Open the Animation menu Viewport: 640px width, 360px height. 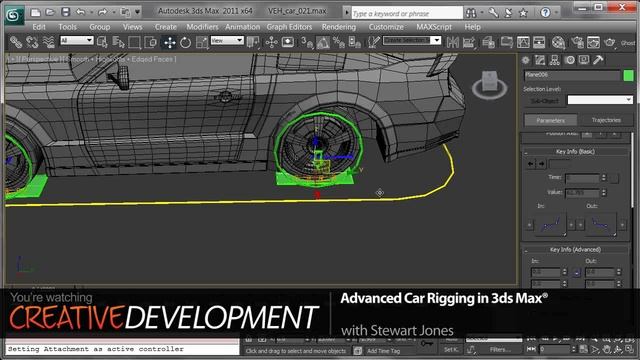(242, 27)
